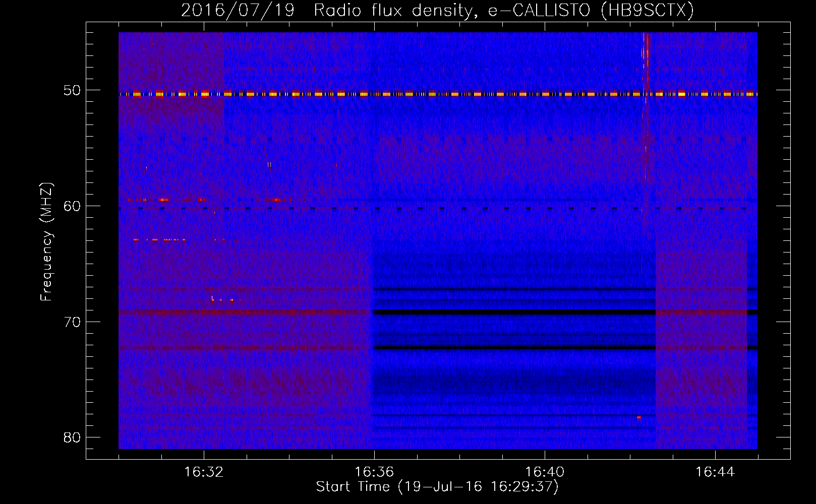Image resolution: width=816 pixels, height=504 pixels.
Task: Click the plot title 'Radio flux density, e-CALLISTO (HB9SCTX)'
Action: click(503, 10)
